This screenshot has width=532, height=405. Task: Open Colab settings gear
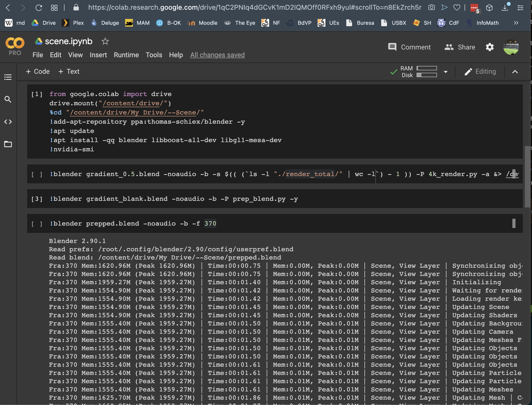pyautogui.click(x=490, y=47)
